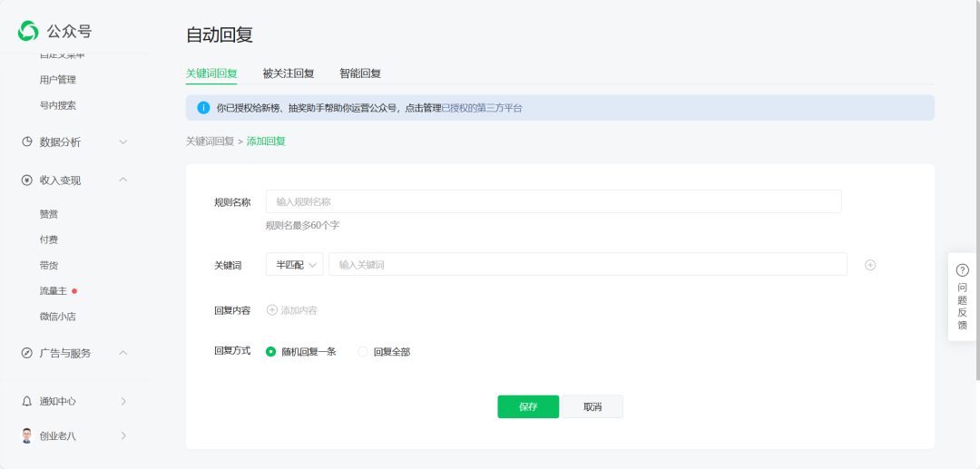This screenshot has height=469, width=980.
Task: Expand the 数据分析 sidebar section
Action: click(123, 142)
